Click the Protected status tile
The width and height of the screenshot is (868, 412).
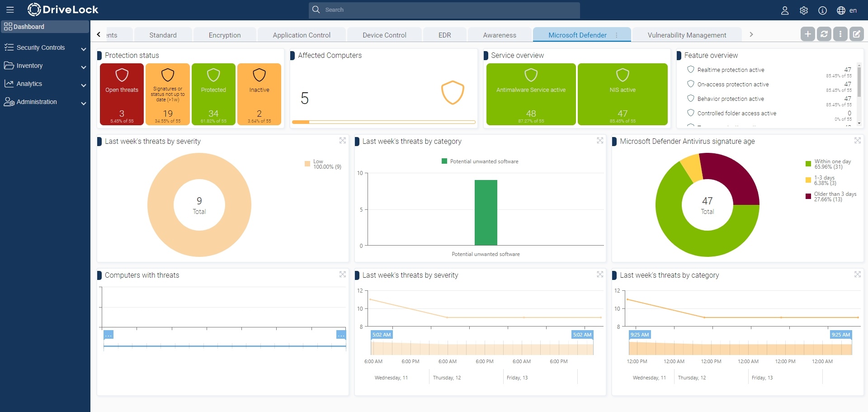(213, 94)
